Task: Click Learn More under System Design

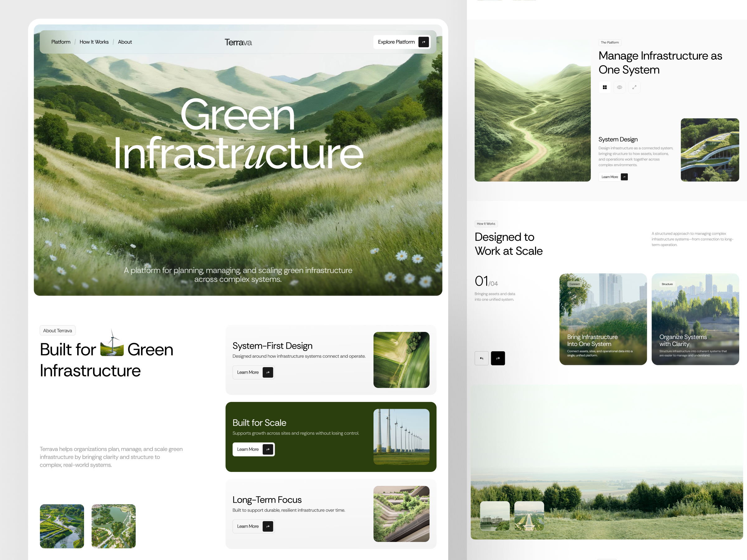Action: pos(613,177)
